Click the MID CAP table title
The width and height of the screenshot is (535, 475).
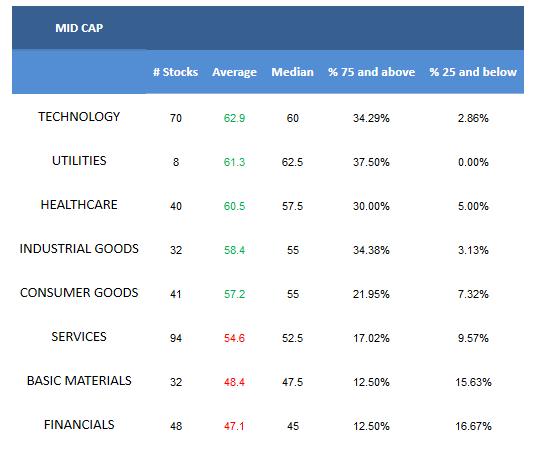point(79,28)
